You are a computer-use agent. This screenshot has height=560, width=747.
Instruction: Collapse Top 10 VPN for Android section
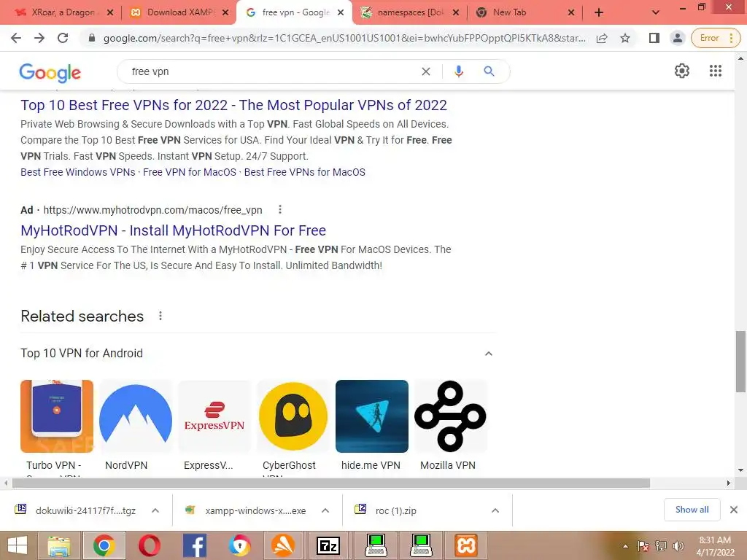tap(488, 354)
